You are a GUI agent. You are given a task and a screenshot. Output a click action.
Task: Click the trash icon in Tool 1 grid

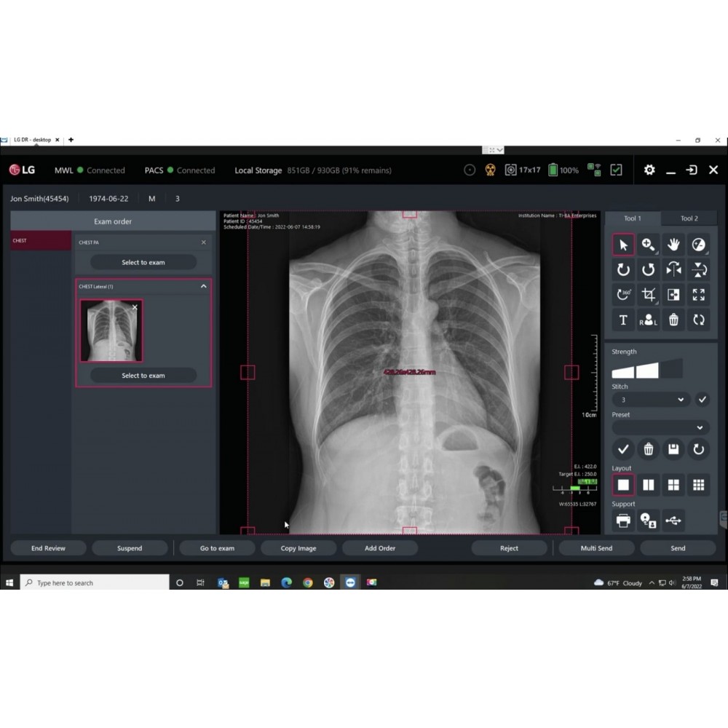pos(673,320)
